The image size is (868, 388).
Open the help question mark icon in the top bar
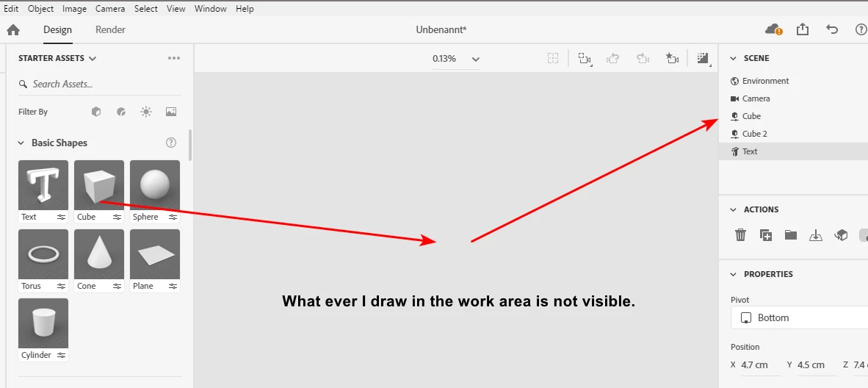pos(861,29)
